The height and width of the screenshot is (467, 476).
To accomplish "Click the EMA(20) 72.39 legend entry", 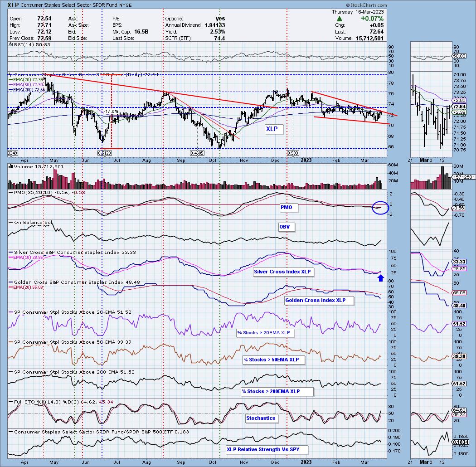I will 27,79.
